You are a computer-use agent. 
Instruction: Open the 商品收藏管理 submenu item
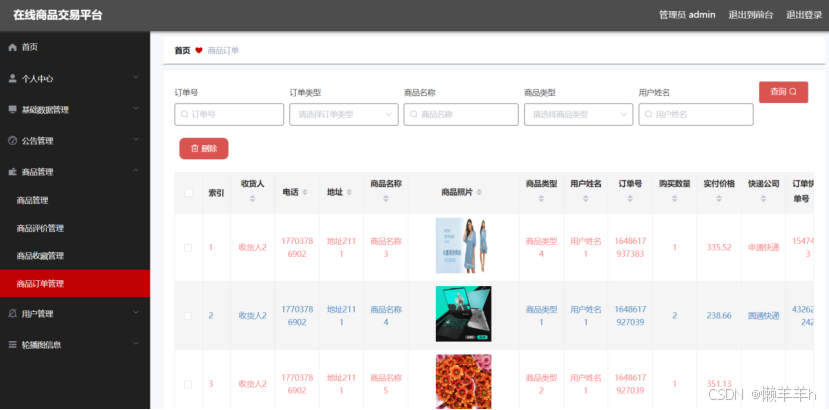(75, 256)
